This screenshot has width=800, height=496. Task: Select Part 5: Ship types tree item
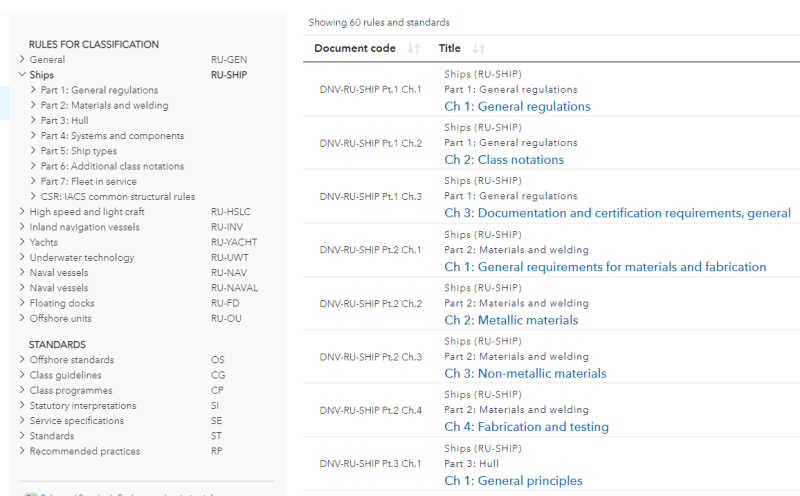79,151
